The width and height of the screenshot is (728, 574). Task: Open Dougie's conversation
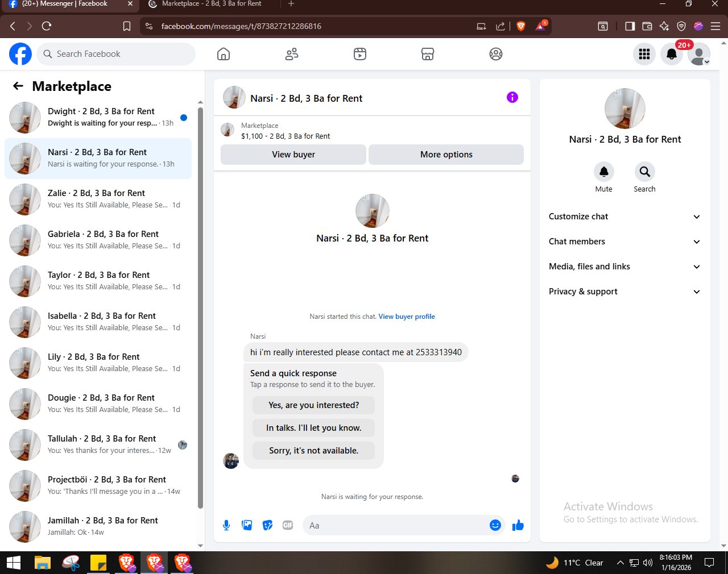pos(98,404)
